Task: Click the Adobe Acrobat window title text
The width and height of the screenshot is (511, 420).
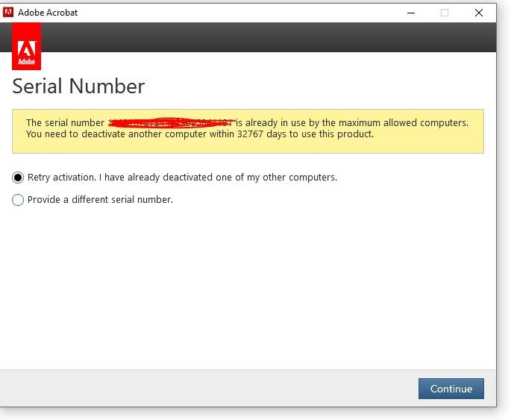Action: tap(48, 13)
